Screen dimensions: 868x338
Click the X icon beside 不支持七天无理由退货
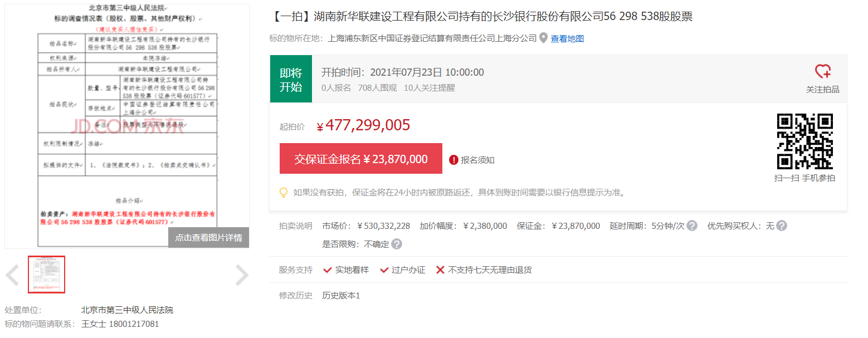pyautogui.click(x=440, y=270)
